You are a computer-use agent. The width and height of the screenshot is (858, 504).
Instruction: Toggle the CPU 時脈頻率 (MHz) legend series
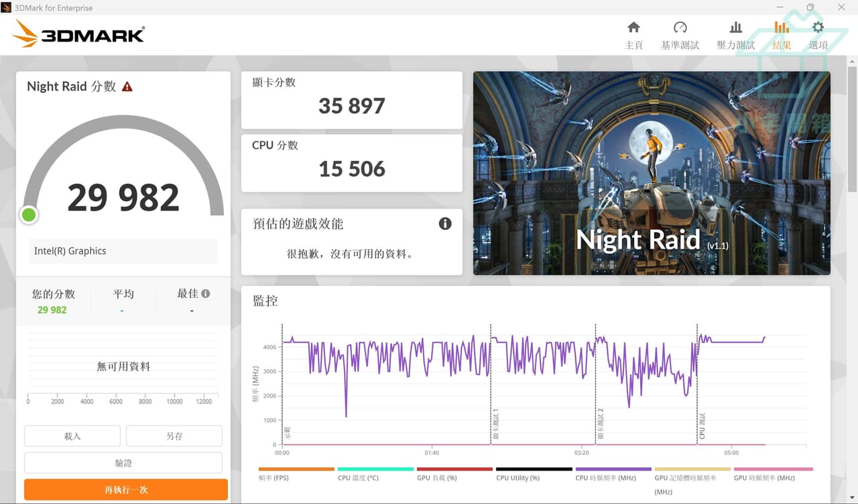point(613,475)
